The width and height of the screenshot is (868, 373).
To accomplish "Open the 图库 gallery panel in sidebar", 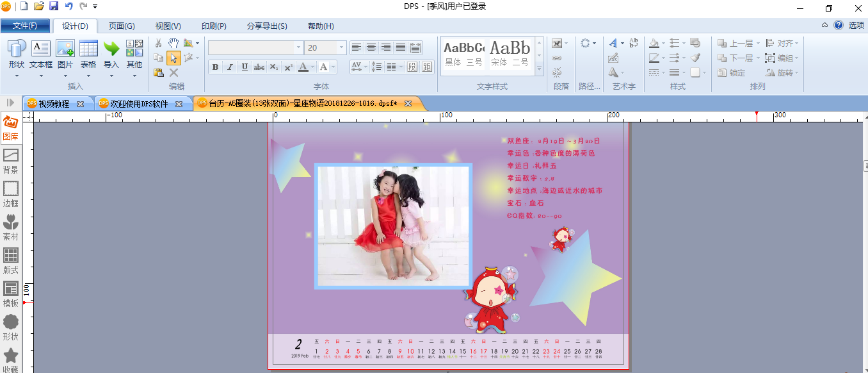I will (11, 129).
